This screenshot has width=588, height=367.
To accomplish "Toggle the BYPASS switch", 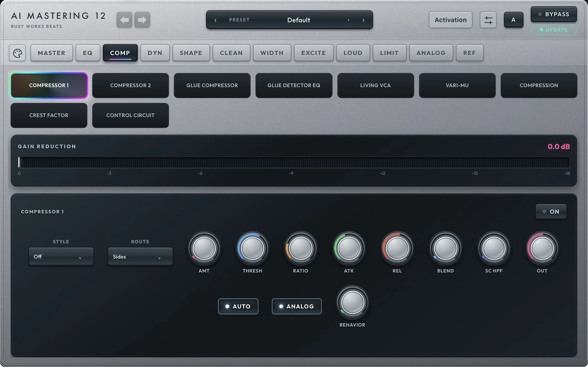I will click(554, 14).
